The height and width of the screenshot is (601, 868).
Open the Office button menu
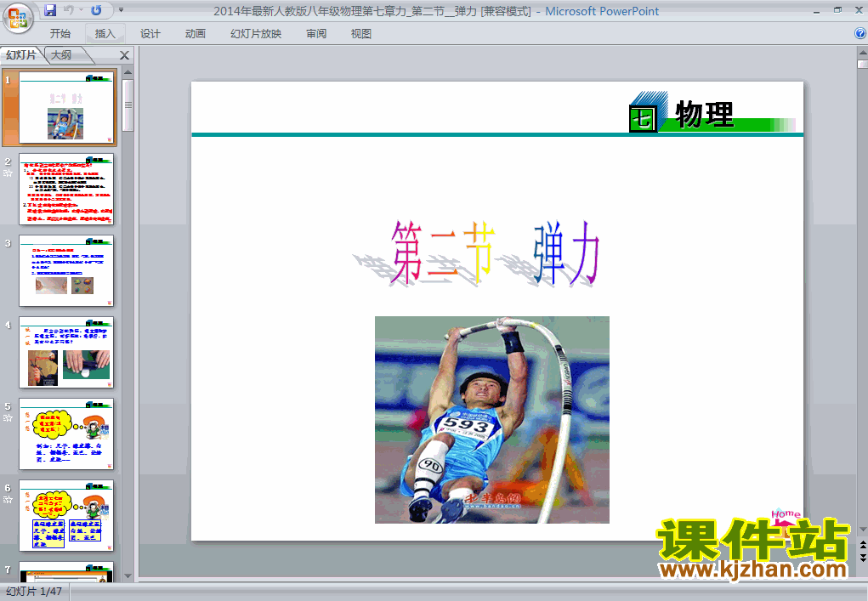click(18, 17)
